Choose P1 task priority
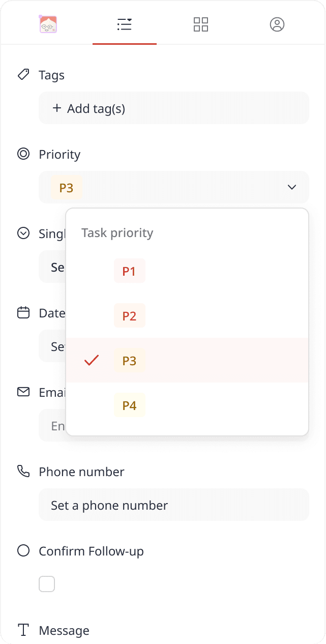326x644 pixels. [x=130, y=271]
